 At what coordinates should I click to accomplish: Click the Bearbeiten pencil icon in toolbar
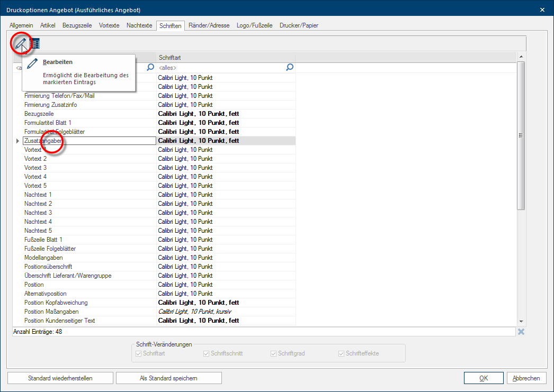21,44
